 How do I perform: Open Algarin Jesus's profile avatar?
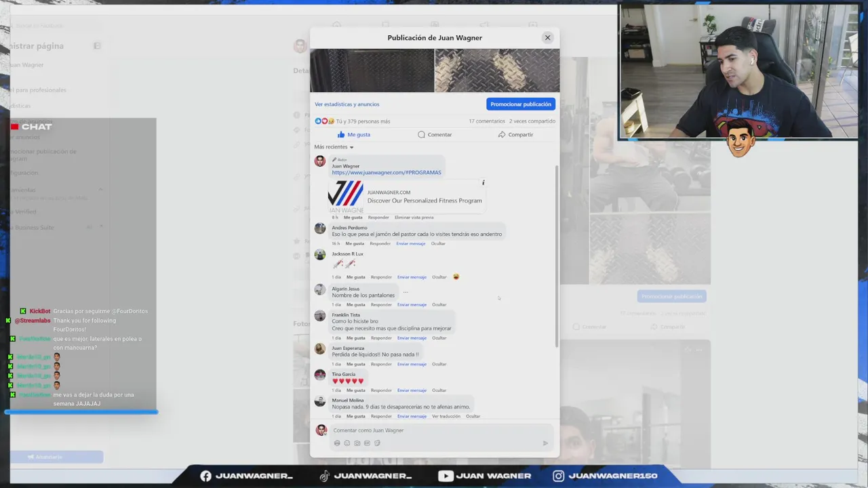point(320,289)
